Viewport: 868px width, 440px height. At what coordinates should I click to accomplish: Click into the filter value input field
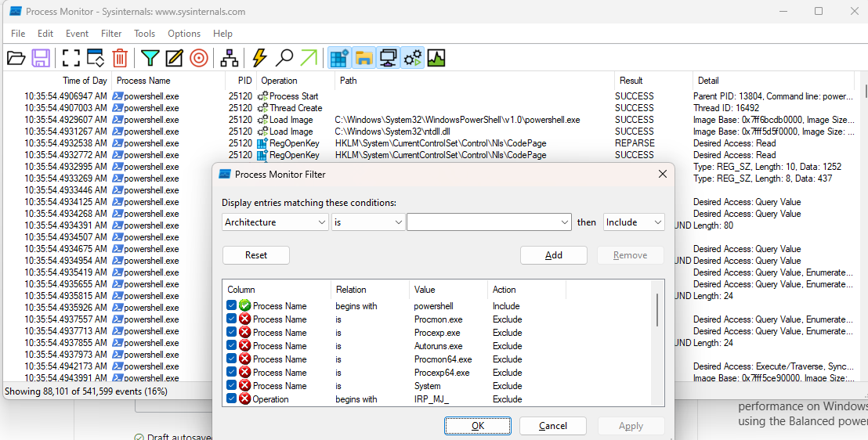[483, 222]
